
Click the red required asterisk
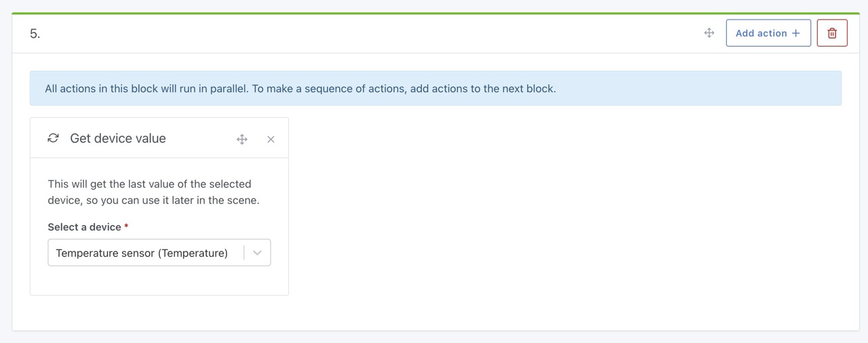click(x=126, y=226)
